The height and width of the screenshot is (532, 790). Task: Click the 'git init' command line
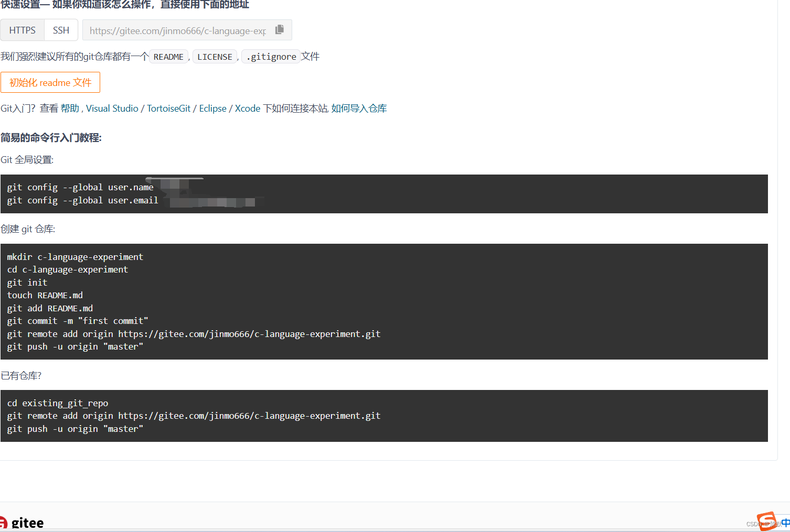click(x=27, y=283)
